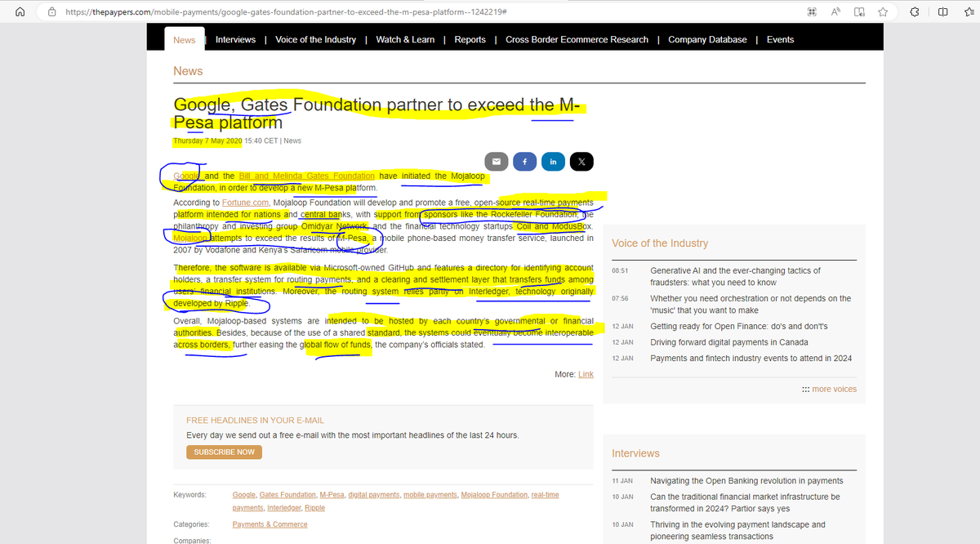
Task: Go to Watch & Learn menu item
Action: (405, 39)
